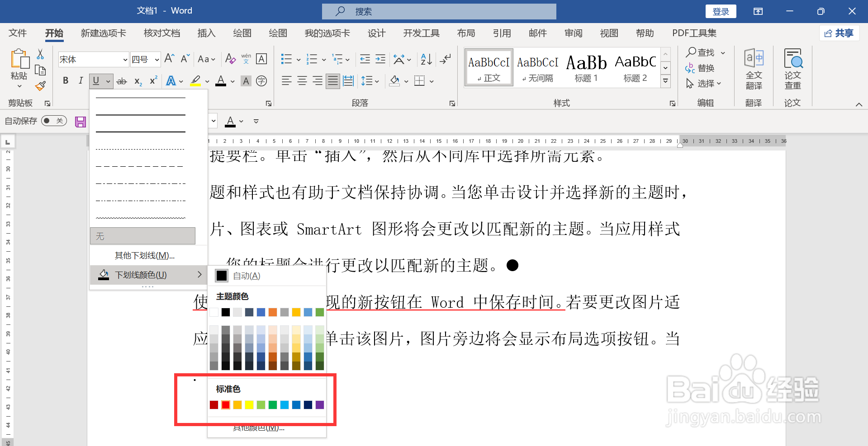Toggle italic formatting
This screenshot has height=446, width=868.
pos(81,81)
